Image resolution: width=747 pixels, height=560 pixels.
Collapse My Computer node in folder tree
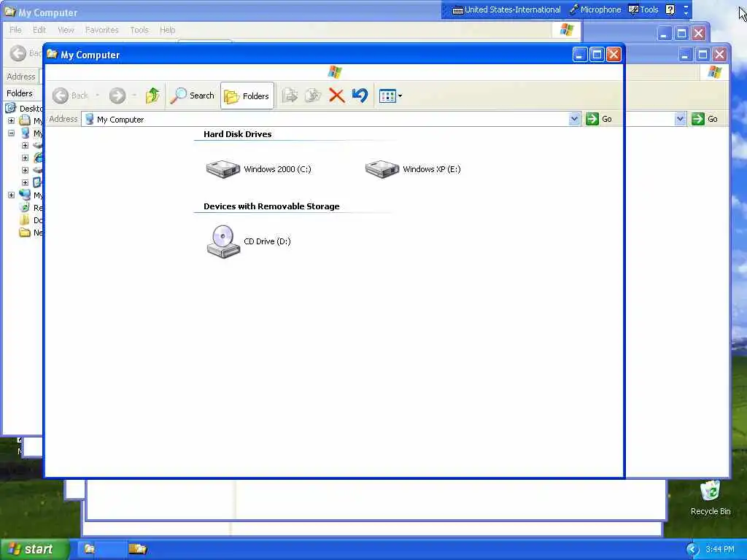coord(11,133)
